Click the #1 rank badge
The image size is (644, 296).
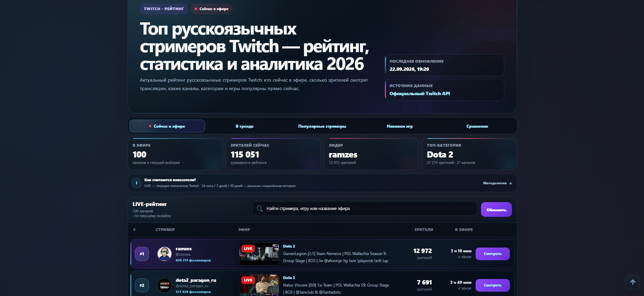coord(142,254)
